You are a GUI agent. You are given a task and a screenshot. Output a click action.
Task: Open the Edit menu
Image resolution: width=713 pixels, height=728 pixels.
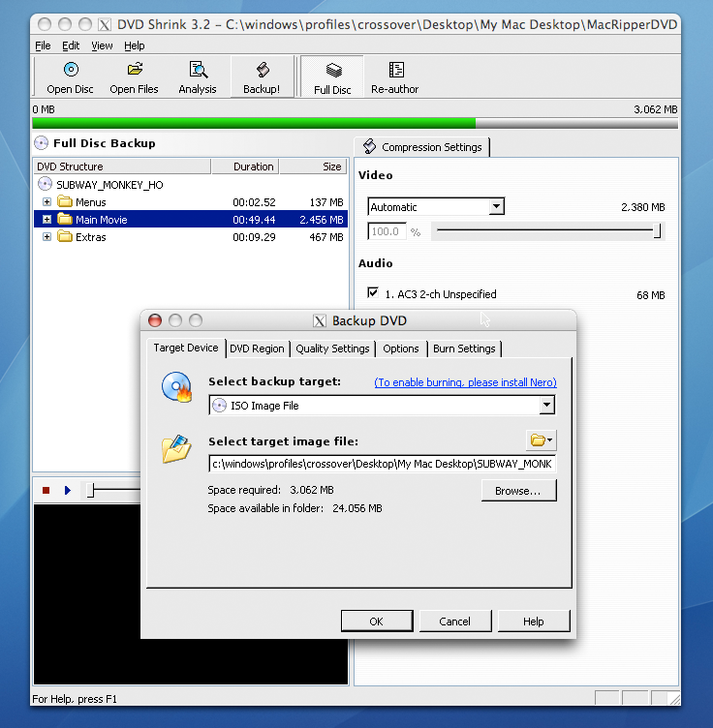coord(71,45)
